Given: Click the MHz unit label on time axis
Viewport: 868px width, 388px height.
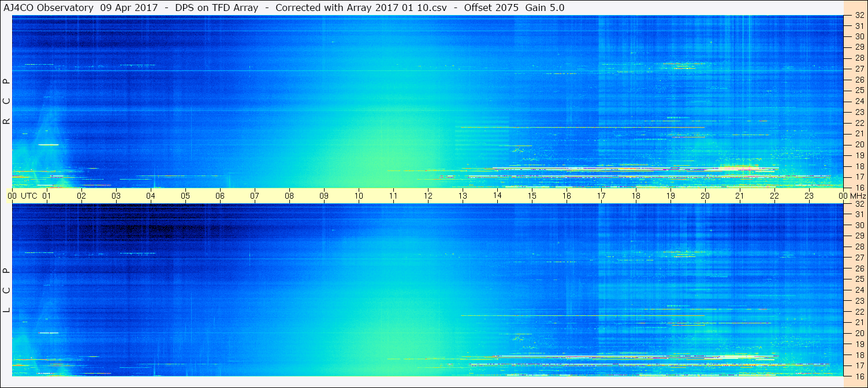Looking at the screenshot, I should 858,196.
